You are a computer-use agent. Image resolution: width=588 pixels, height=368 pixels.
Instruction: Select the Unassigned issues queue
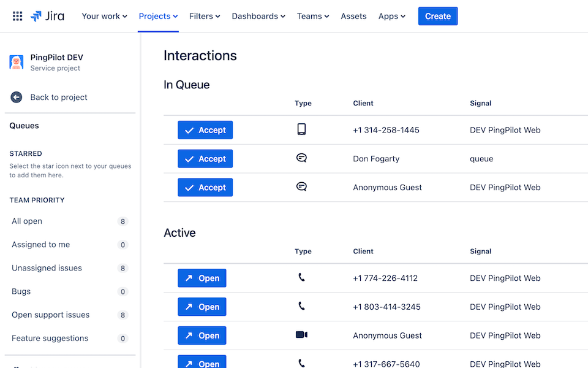point(70,268)
